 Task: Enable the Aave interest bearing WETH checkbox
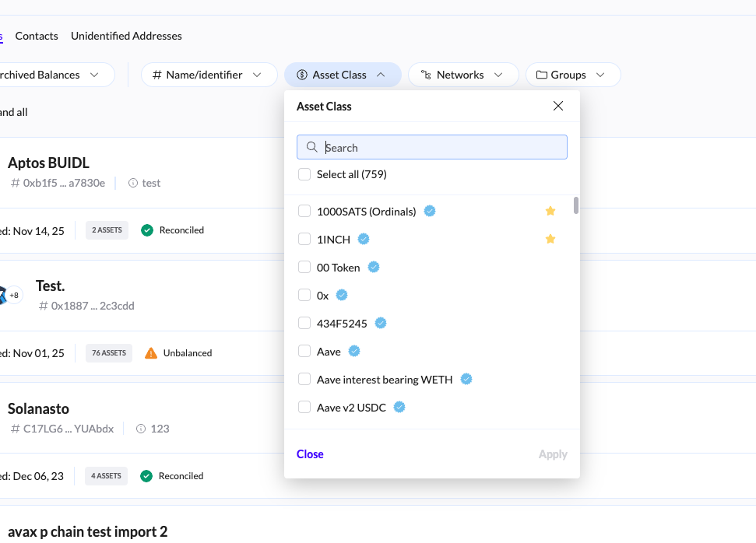point(304,380)
